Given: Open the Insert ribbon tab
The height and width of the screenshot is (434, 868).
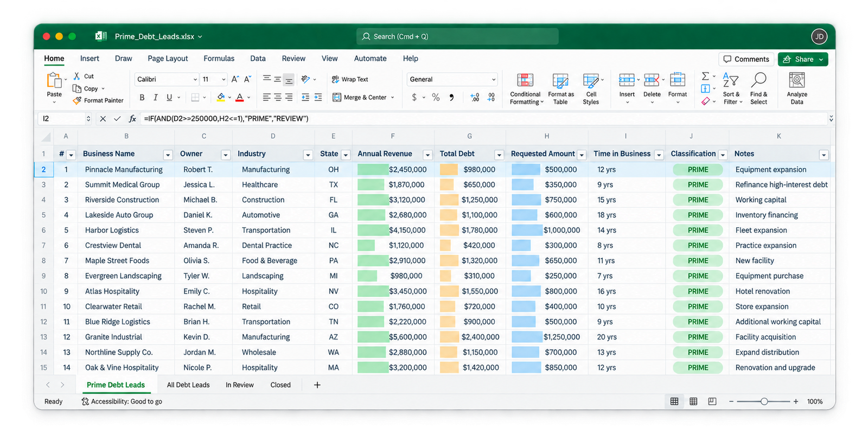Looking at the screenshot, I should [90, 59].
